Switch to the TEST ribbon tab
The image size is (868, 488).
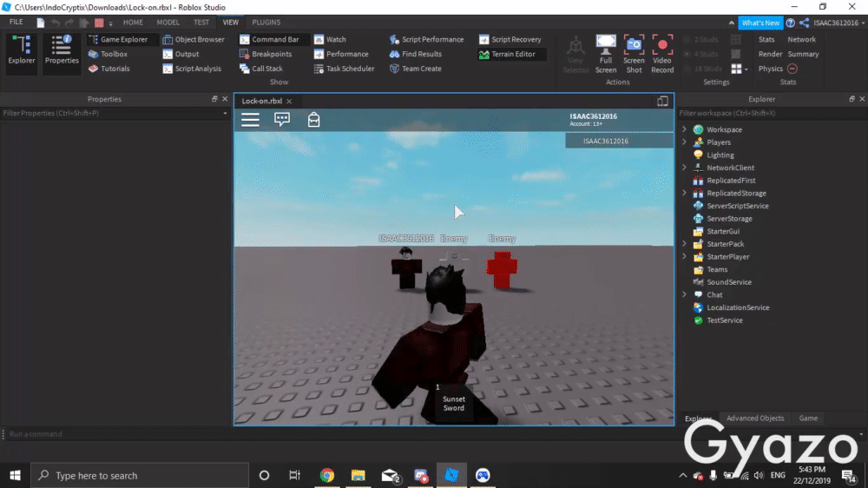[201, 23]
